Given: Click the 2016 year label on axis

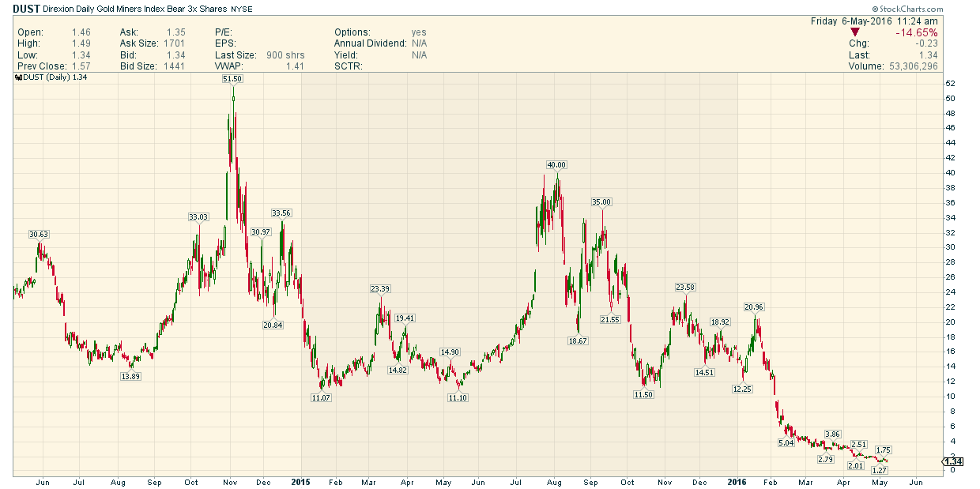Looking at the screenshot, I should [737, 481].
